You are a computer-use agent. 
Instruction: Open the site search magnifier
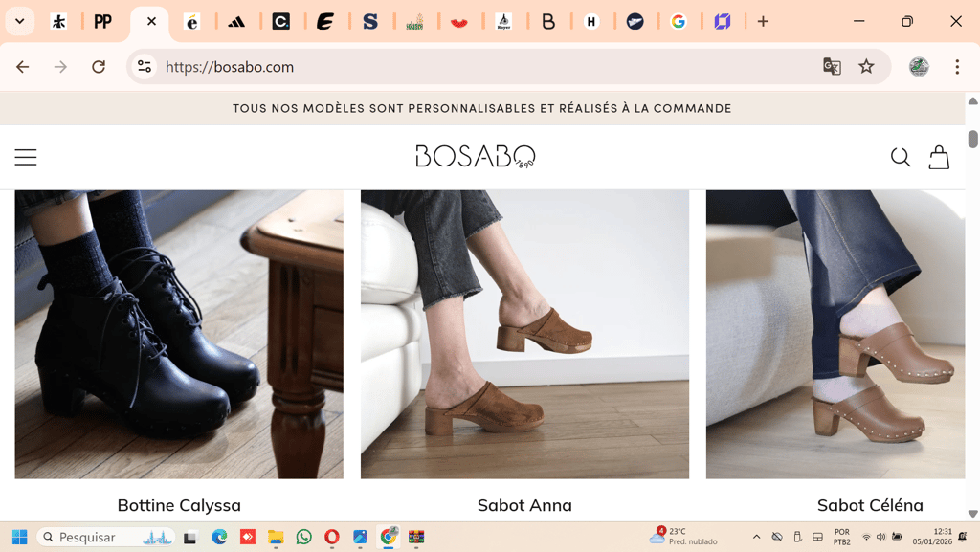point(900,157)
